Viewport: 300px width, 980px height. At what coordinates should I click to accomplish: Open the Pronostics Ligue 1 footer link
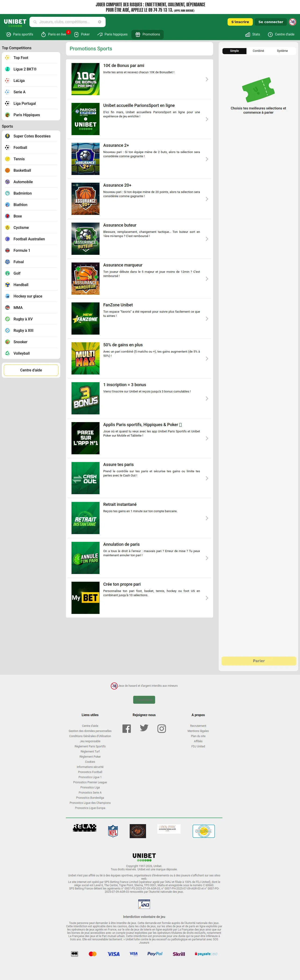(x=90, y=777)
